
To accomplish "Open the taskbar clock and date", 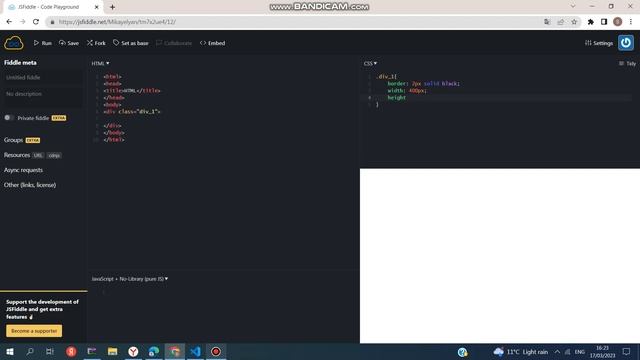I will coord(602,352).
